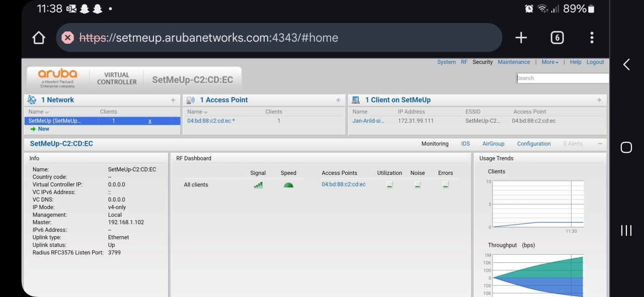Switch to the Monitoring tab
The image size is (644, 297).
(435, 144)
